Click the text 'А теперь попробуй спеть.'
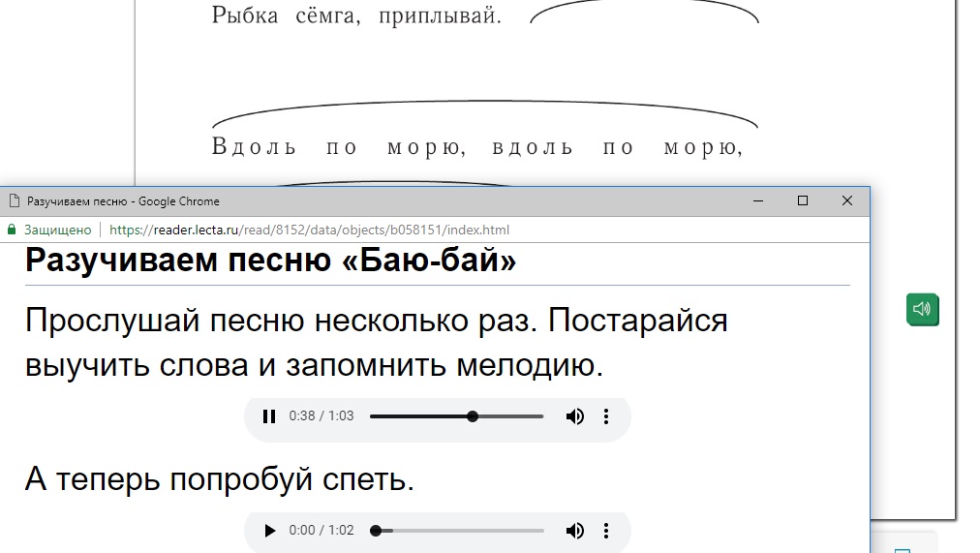The height and width of the screenshot is (553, 980). coord(220,480)
